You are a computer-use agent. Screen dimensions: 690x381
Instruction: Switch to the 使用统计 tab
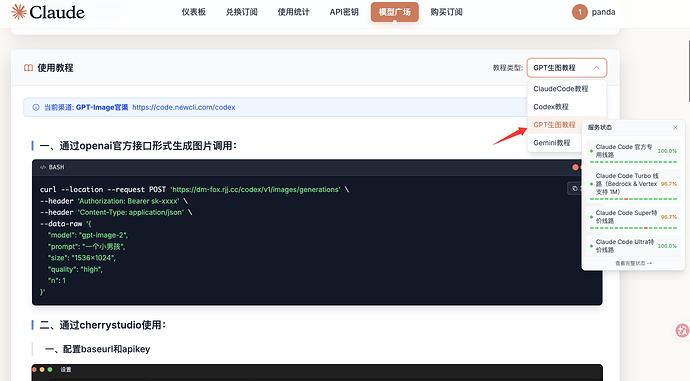pos(294,12)
